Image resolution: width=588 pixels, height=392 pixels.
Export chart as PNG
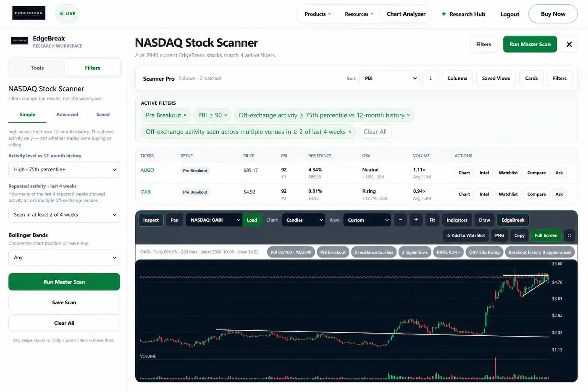click(499, 236)
